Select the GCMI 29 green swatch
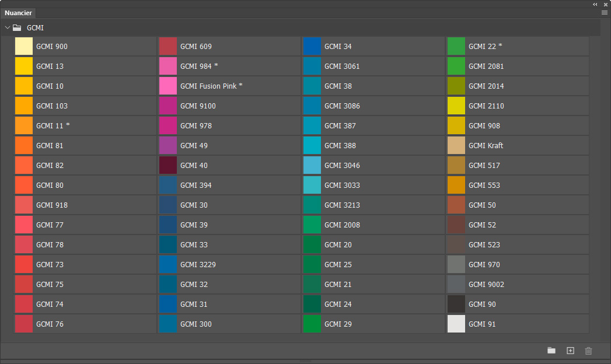Image resolution: width=611 pixels, height=364 pixels. [x=312, y=324]
